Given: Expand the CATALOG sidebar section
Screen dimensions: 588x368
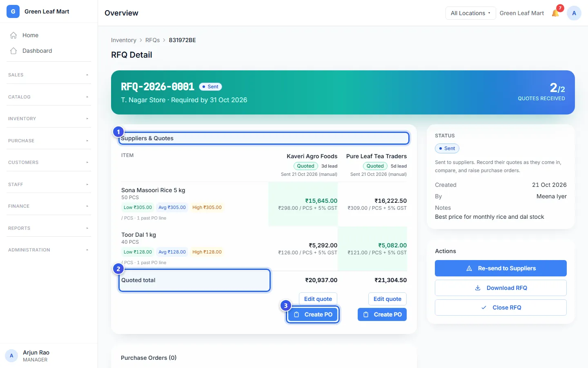Looking at the screenshot, I should tap(49, 97).
